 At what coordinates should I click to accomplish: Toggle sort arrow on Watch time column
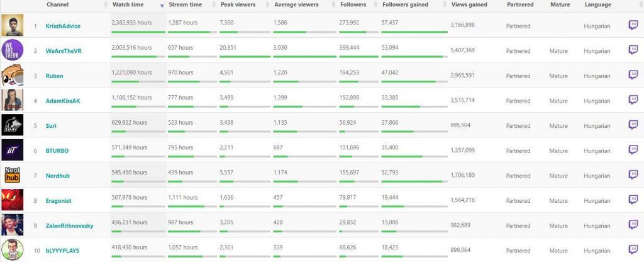(x=162, y=5)
